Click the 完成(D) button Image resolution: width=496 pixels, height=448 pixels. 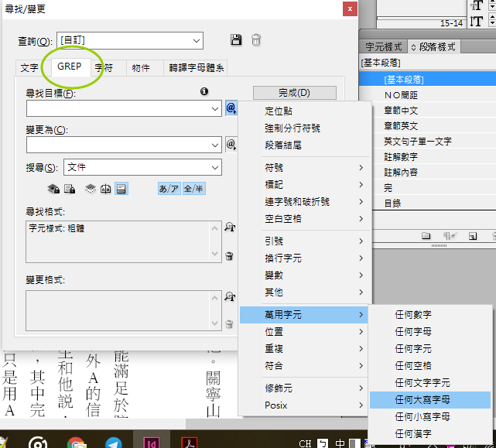tap(294, 93)
